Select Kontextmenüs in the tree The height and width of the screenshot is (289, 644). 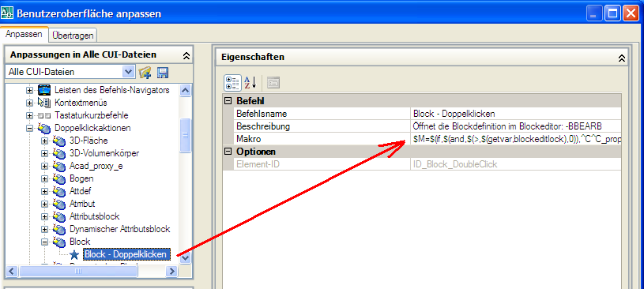81,102
